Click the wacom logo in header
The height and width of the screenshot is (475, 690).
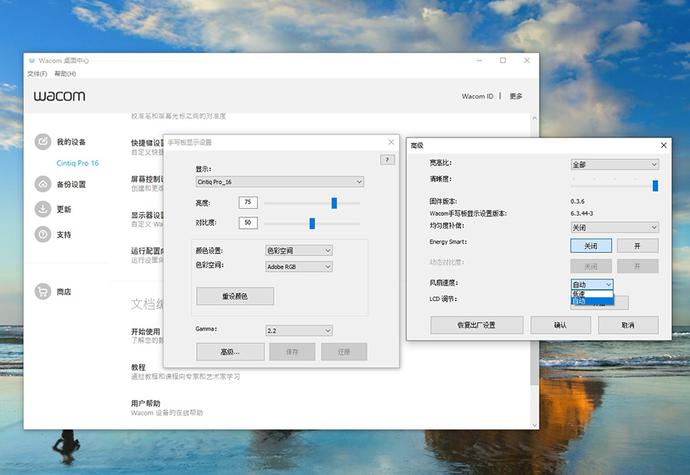click(60, 96)
